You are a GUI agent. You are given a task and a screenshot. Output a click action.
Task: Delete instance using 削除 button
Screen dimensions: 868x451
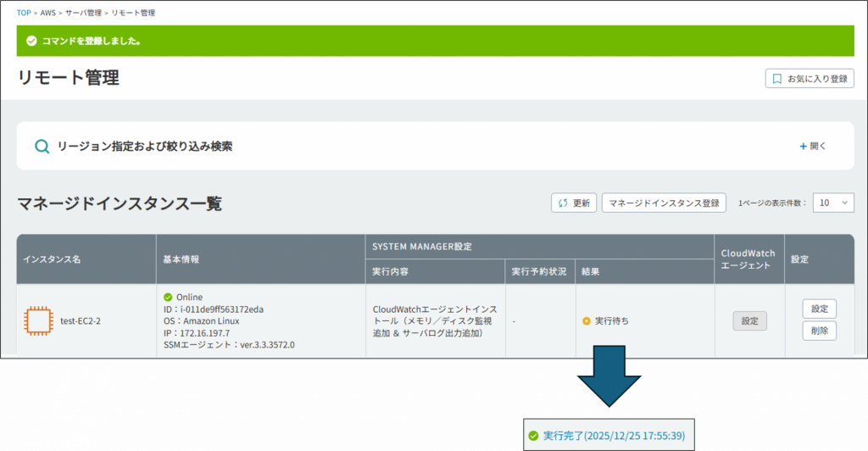(819, 331)
